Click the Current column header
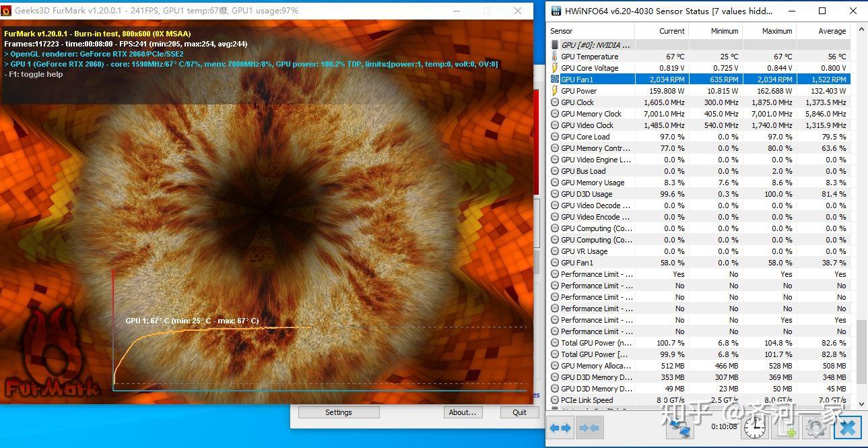 pos(661,31)
